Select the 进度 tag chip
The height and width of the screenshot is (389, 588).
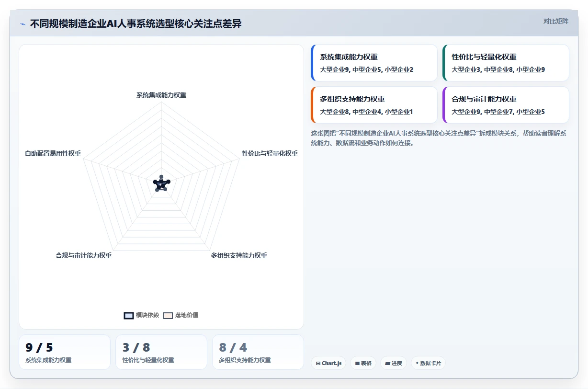click(x=394, y=363)
